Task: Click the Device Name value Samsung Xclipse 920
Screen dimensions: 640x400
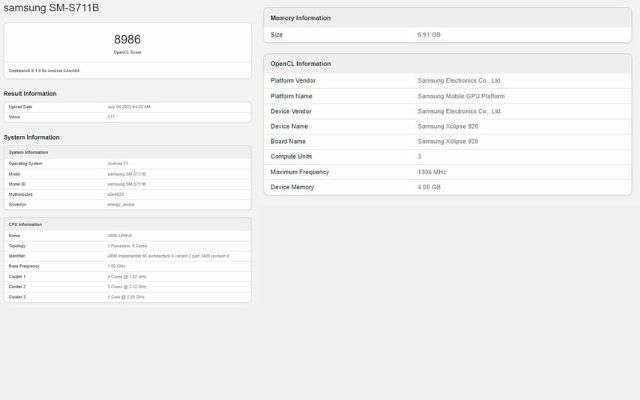Action: coord(448,126)
